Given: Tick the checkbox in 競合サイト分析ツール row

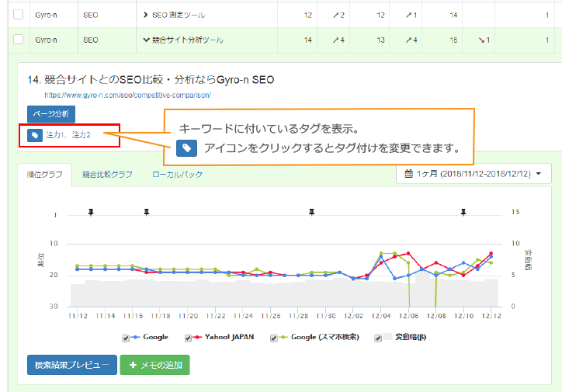Looking at the screenshot, I should pos(19,40).
